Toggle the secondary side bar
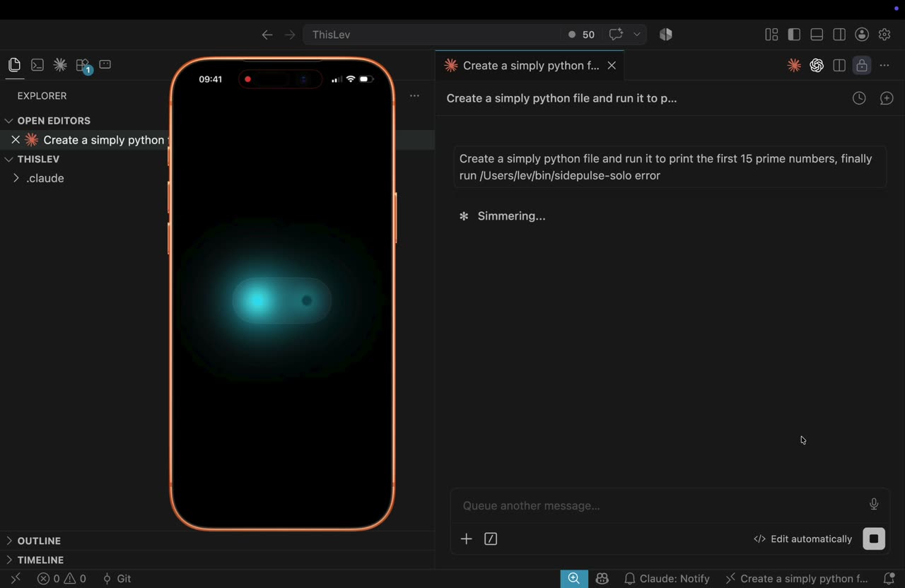Screen dimensions: 905x588 tap(839, 35)
